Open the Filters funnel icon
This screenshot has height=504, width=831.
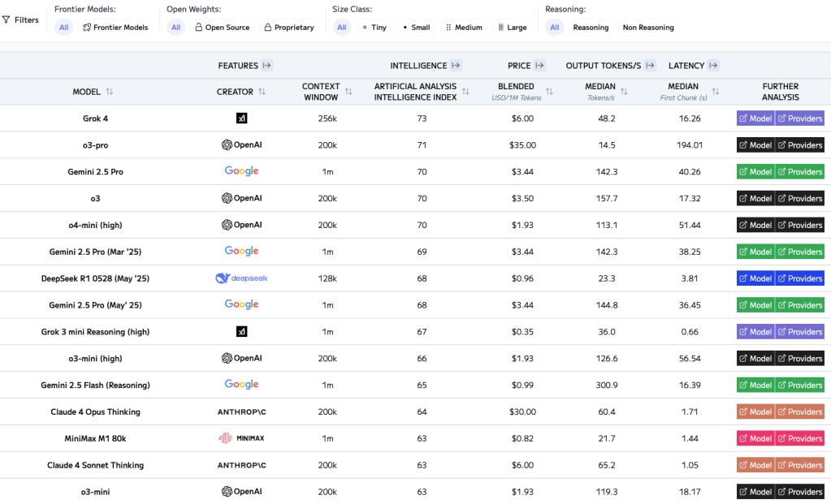pyautogui.click(x=8, y=19)
